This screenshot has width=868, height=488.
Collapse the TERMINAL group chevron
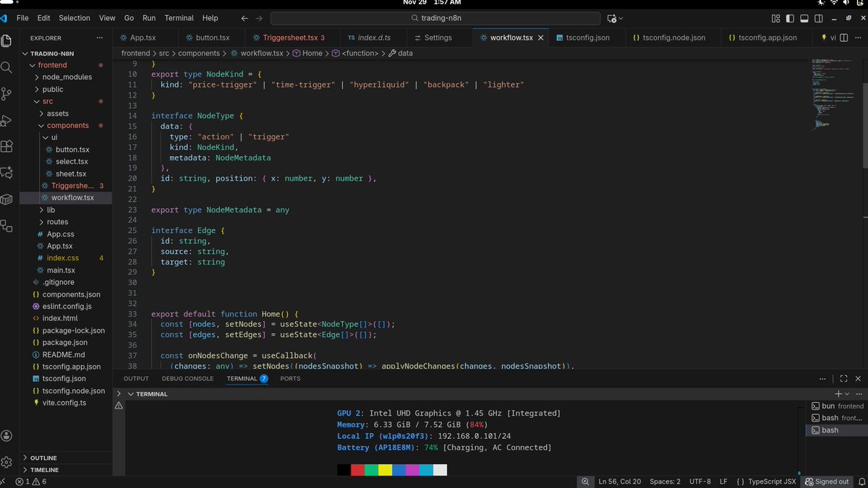coord(130,394)
